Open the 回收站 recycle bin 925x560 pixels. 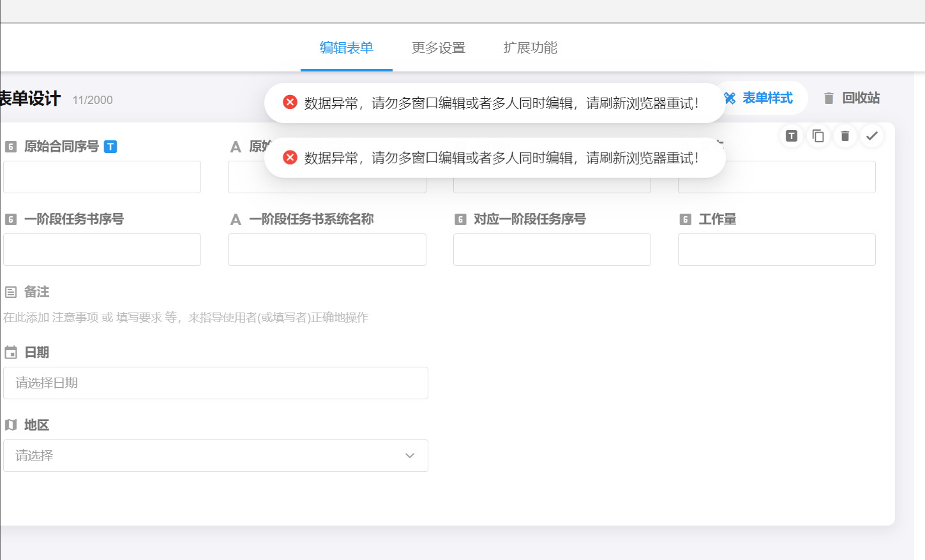pyautogui.click(x=852, y=98)
